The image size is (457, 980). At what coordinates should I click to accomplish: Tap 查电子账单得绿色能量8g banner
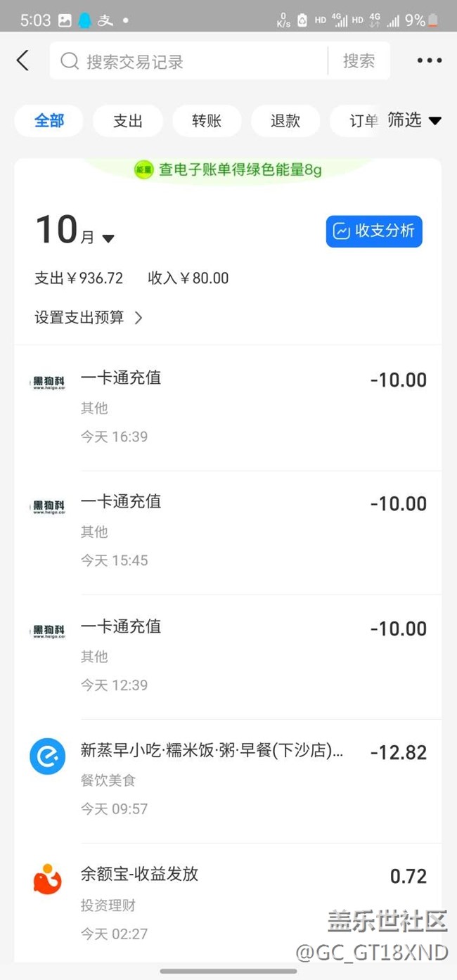click(239, 169)
